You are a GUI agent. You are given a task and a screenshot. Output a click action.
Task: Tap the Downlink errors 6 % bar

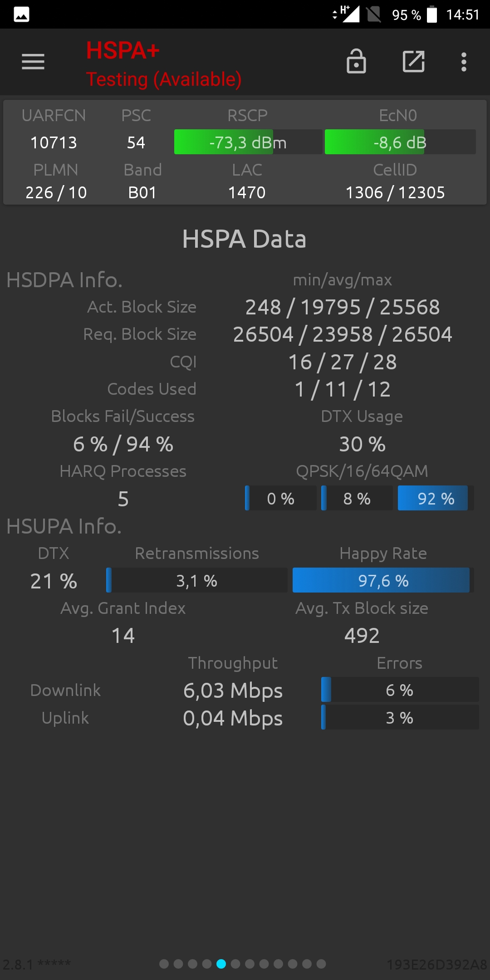point(400,690)
